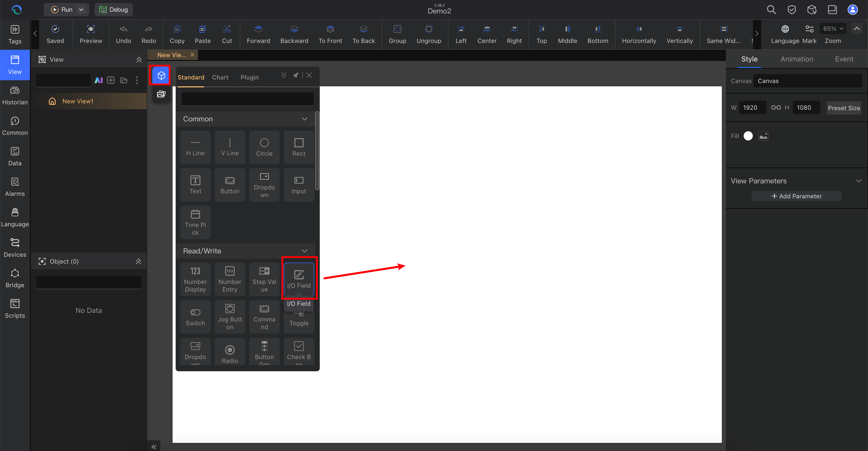Open the 65% zoom dropdown
868x451 pixels.
coord(833,29)
